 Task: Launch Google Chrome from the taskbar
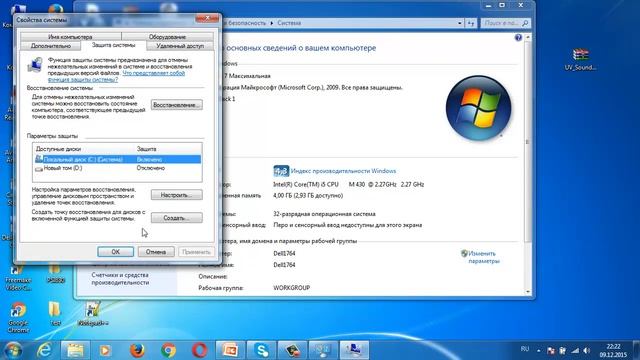tap(168, 350)
